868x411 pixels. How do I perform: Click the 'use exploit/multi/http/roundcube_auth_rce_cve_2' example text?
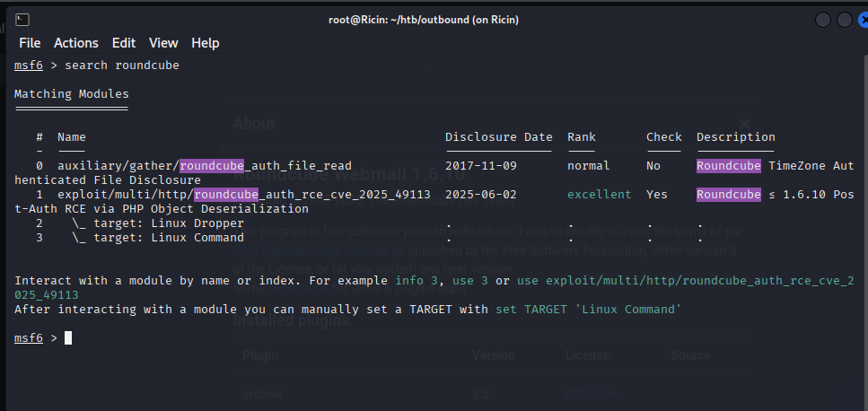(685, 281)
